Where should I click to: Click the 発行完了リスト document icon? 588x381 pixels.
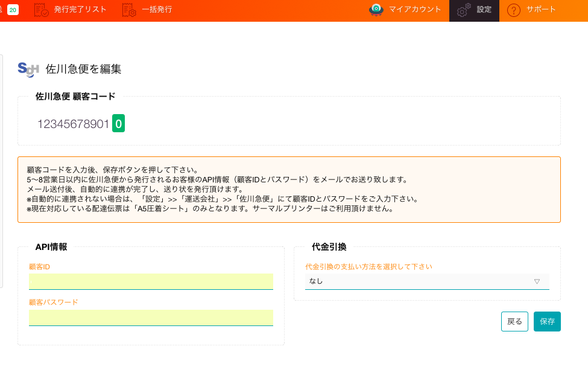tap(41, 10)
